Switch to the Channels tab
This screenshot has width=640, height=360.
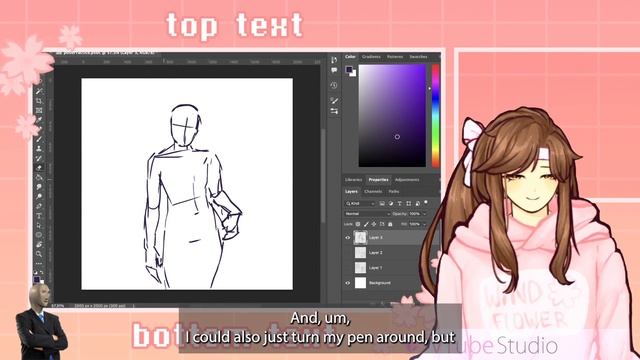pyautogui.click(x=373, y=191)
